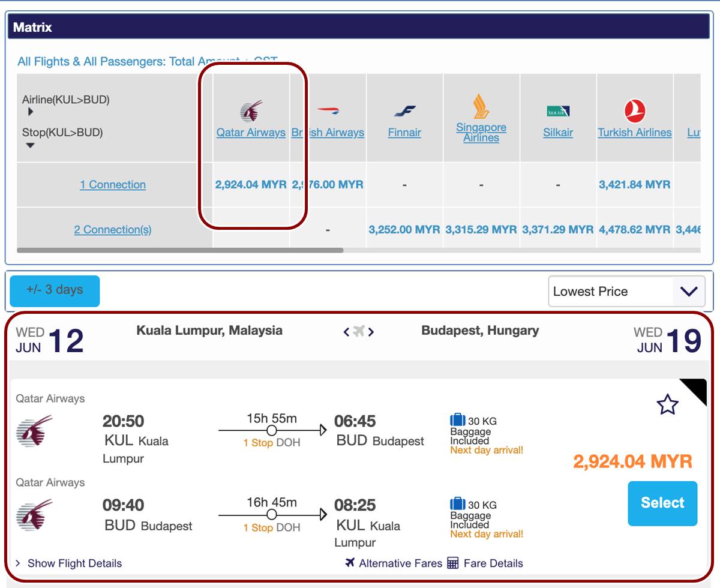The image size is (720, 588).
Task: Click the Kuala Lumpur, Malaysia heading
Action: (209, 330)
